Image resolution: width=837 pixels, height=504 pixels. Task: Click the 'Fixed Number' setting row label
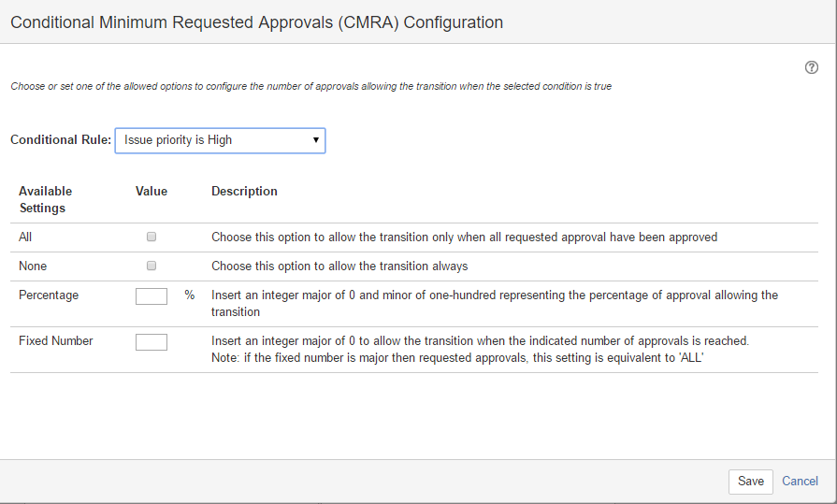[x=56, y=341]
